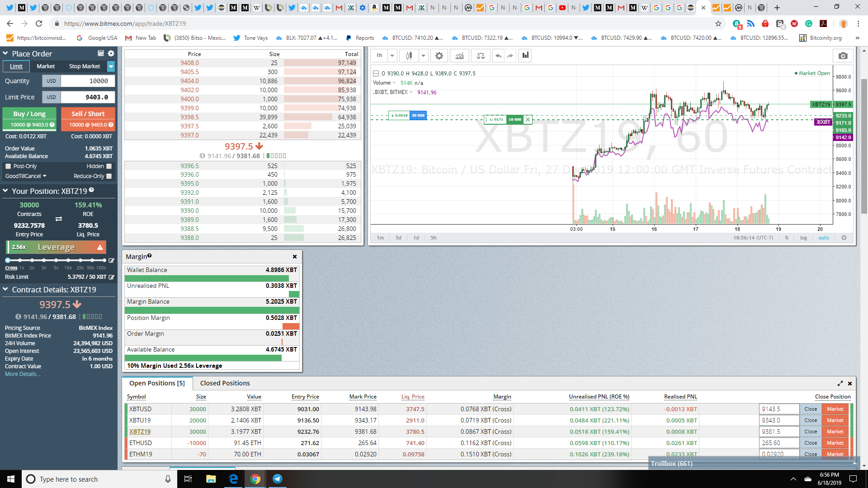Open GoodTillCancel time-in-force dropdown

pos(26,176)
